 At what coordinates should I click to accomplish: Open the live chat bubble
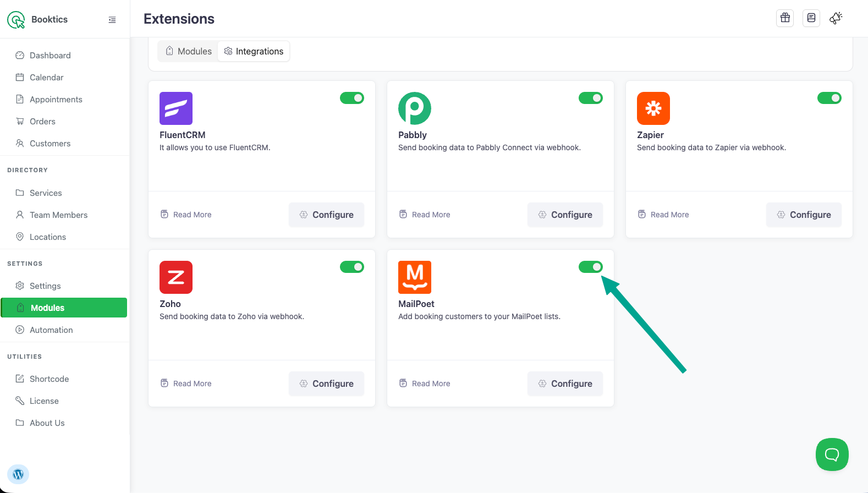pos(832,454)
